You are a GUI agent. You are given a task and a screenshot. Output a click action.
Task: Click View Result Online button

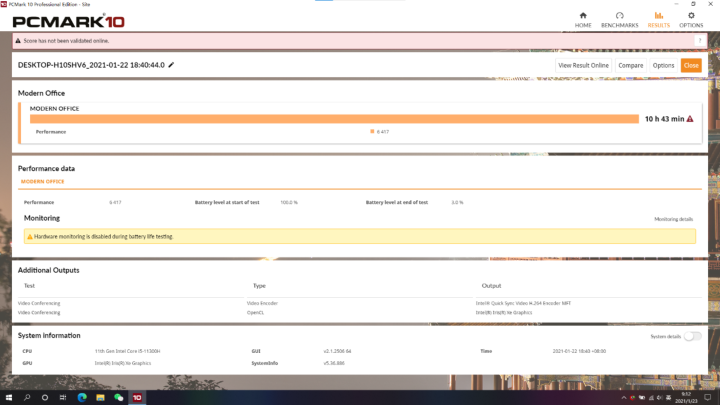583,65
